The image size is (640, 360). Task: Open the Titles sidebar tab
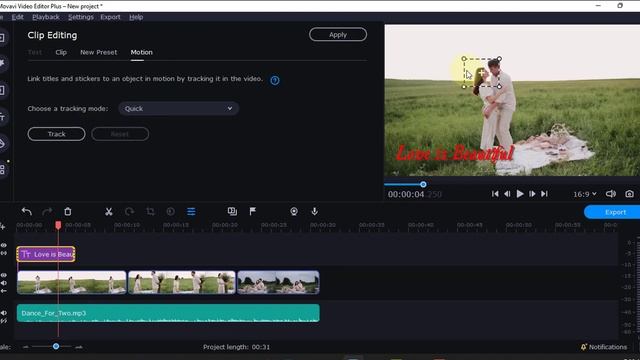[x=2, y=118]
